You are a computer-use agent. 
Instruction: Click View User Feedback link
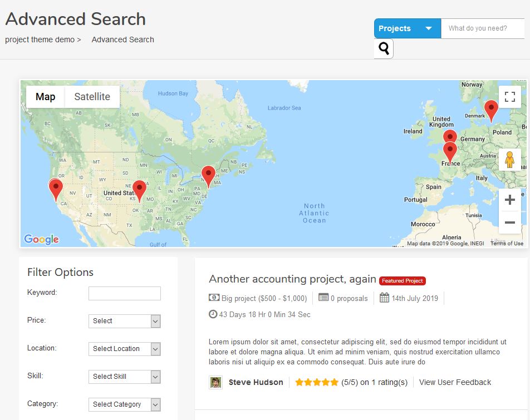(455, 382)
